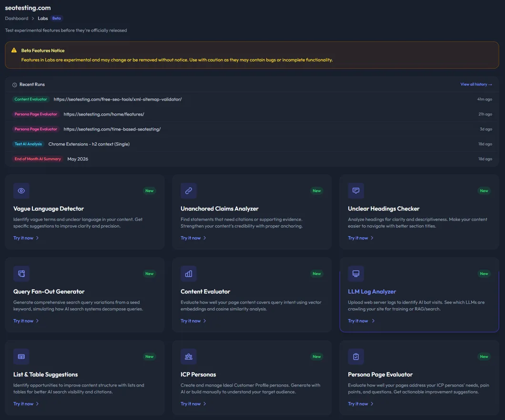Click New badge on Unclear Headings Checker card
Screen dimensions: 505x420
[x=484, y=191]
